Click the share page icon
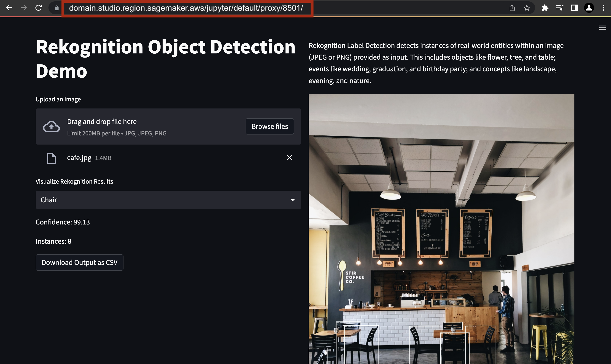Screen dimensions: 611x364 pos(512,8)
